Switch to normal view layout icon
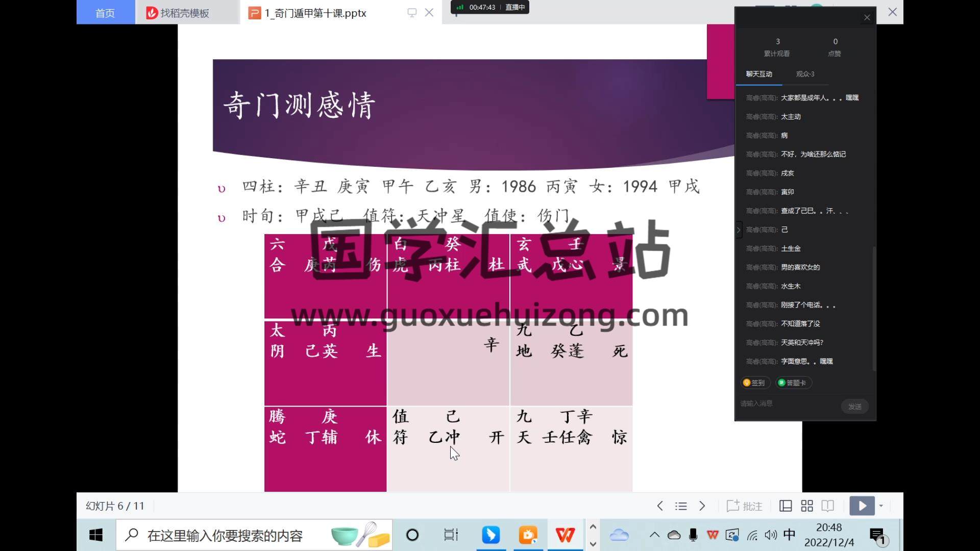 (786, 506)
